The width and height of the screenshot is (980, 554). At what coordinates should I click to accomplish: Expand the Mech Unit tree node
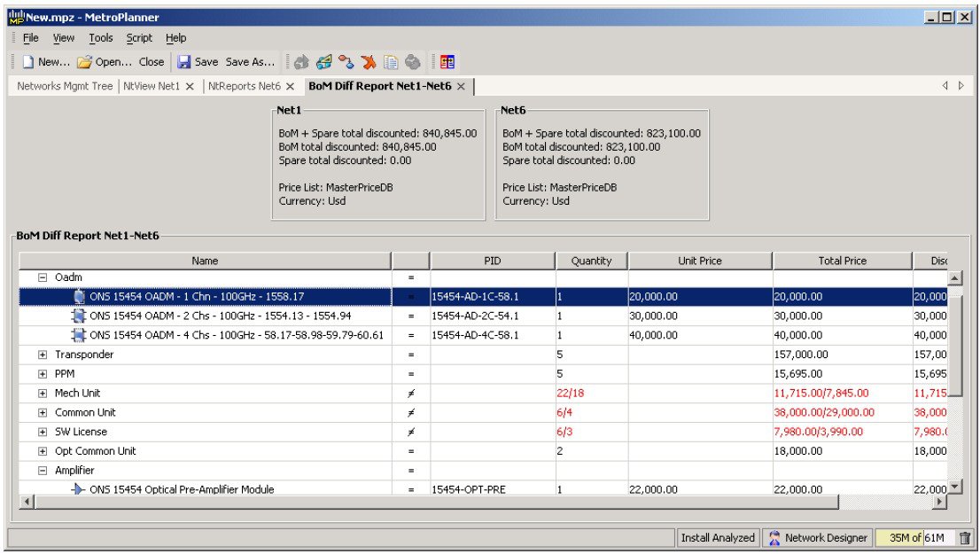[x=43, y=394]
